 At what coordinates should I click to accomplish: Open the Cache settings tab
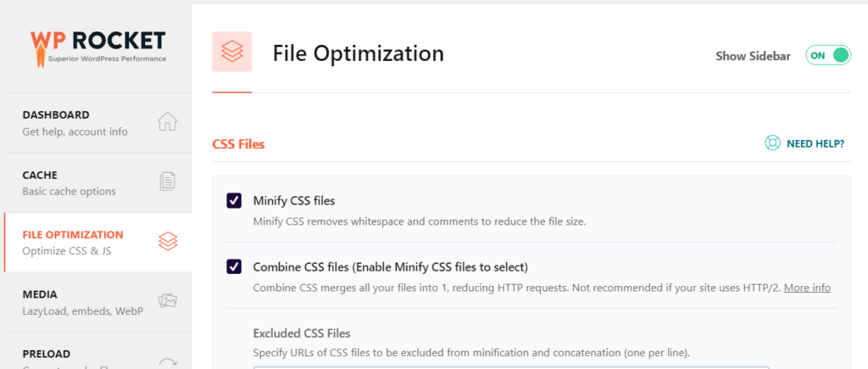[98, 183]
